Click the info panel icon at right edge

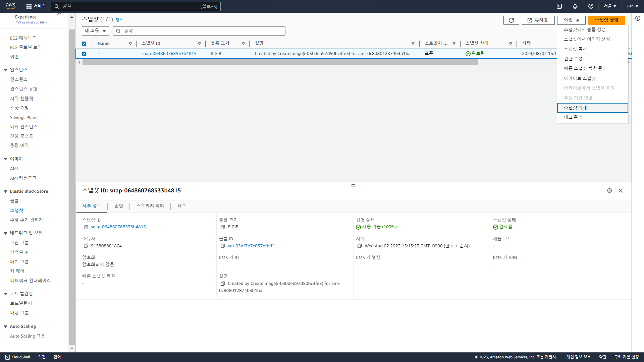tap(638, 18)
